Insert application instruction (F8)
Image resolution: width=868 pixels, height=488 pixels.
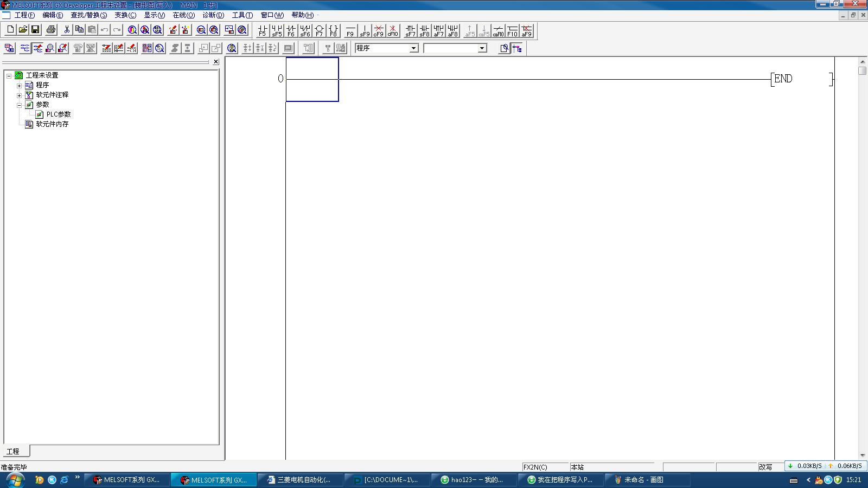point(333,30)
